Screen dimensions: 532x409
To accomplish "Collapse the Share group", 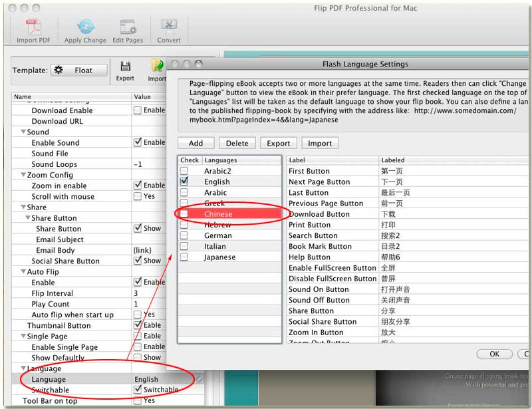I will [23, 207].
